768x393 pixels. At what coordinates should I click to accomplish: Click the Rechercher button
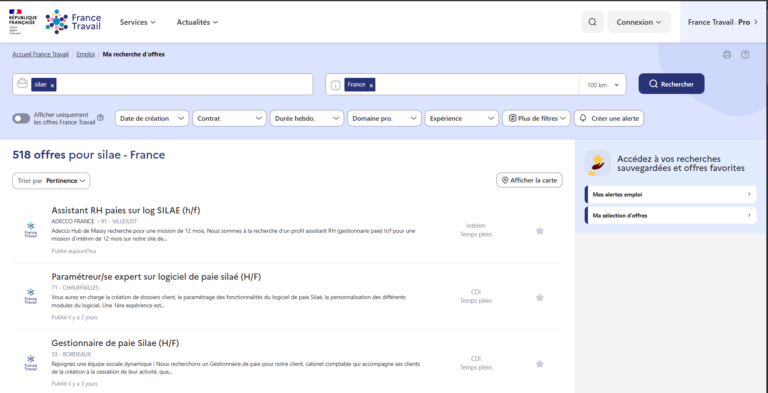pos(671,84)
